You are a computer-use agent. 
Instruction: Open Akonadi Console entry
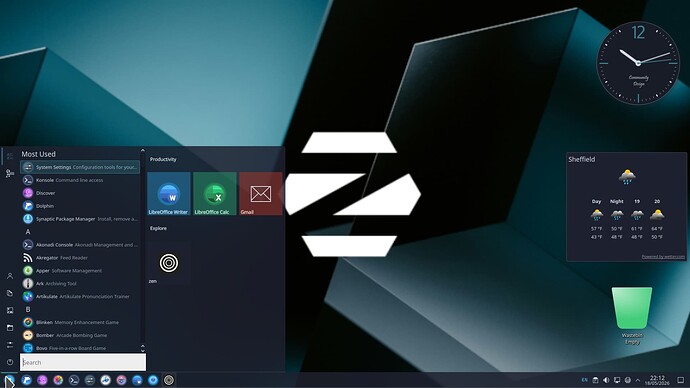click(x=80, y=245)
